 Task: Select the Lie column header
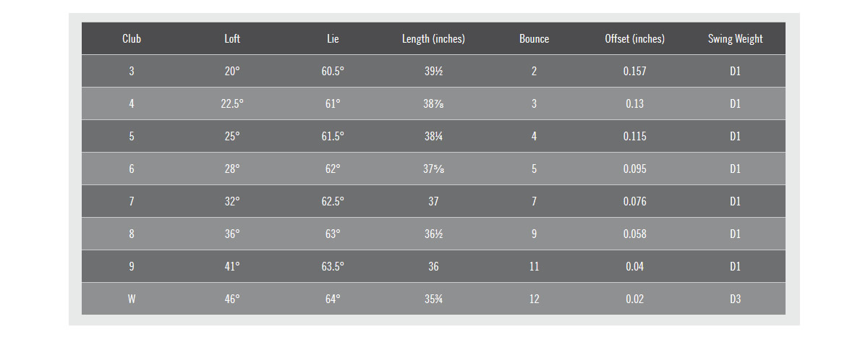(x=333, y=39)
